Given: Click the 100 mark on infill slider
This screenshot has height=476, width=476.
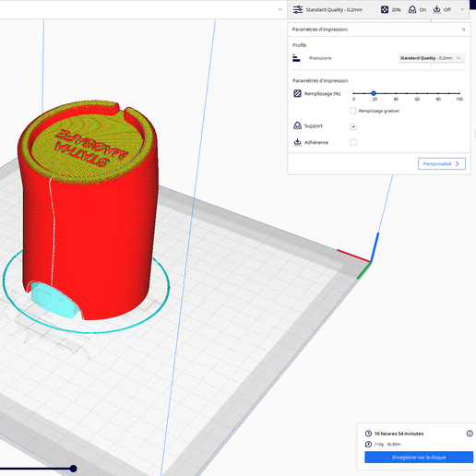Looking at the screenshot, I should pyautogui.click(x=459, y=99).
